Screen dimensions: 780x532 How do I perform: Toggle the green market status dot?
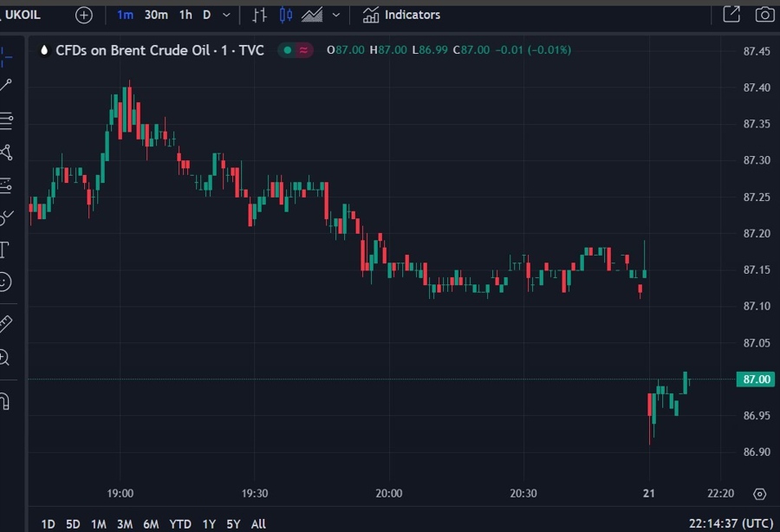[x=287, y=50]
